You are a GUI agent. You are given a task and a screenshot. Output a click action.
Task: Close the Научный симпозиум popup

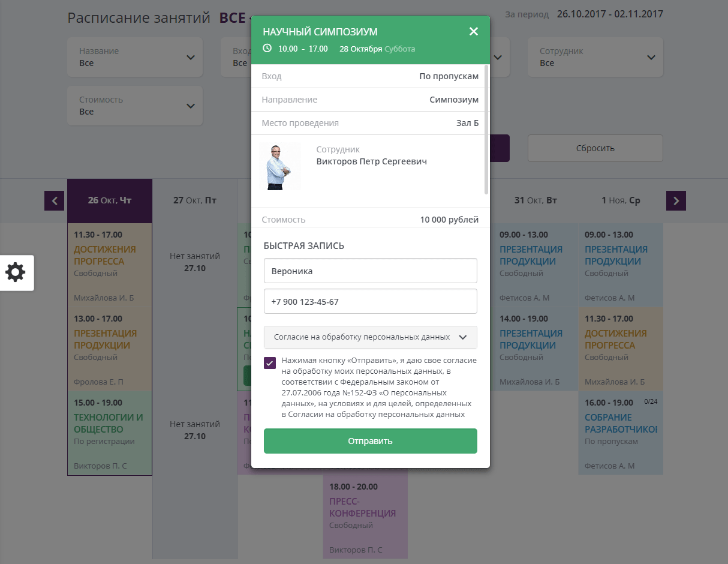(474, 31)
